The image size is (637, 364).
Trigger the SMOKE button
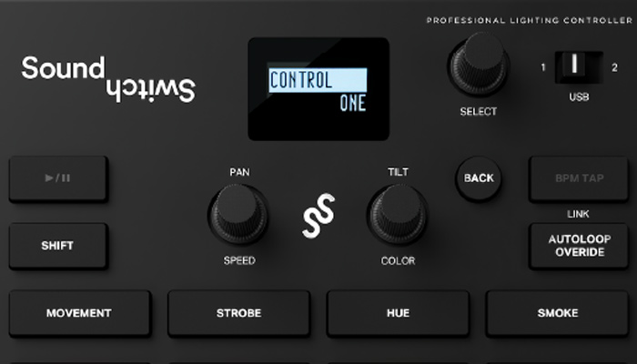click(557, 313)
